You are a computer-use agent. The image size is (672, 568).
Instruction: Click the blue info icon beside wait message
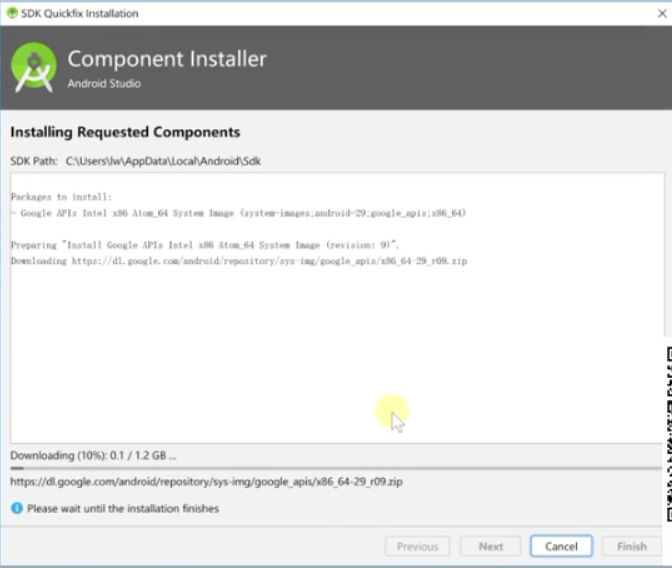17,508
